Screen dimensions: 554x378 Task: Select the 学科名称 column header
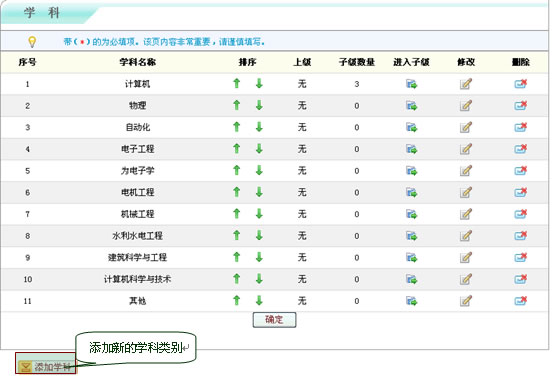tap(137, 62)
